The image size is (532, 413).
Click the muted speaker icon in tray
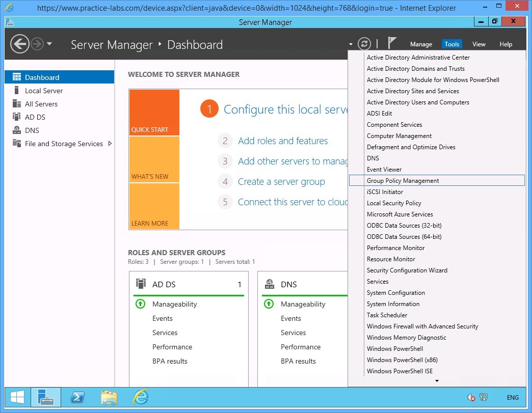click(x=469, y=397)
